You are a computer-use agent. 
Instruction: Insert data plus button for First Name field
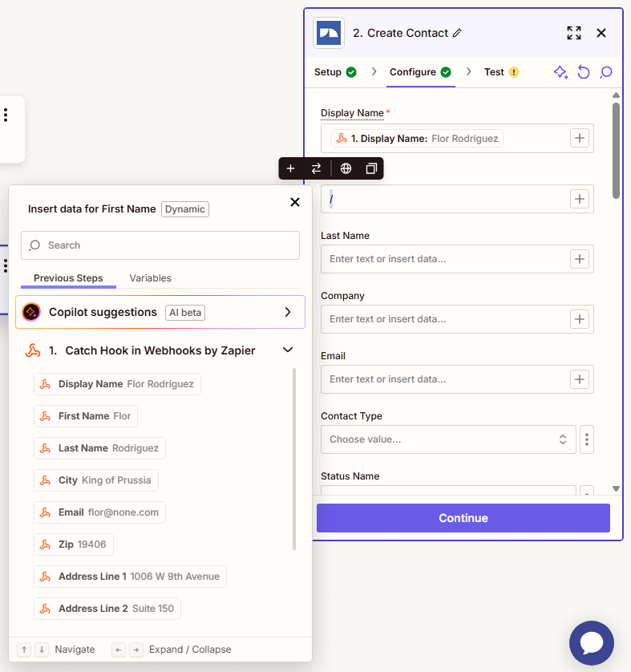coord(580,199)
